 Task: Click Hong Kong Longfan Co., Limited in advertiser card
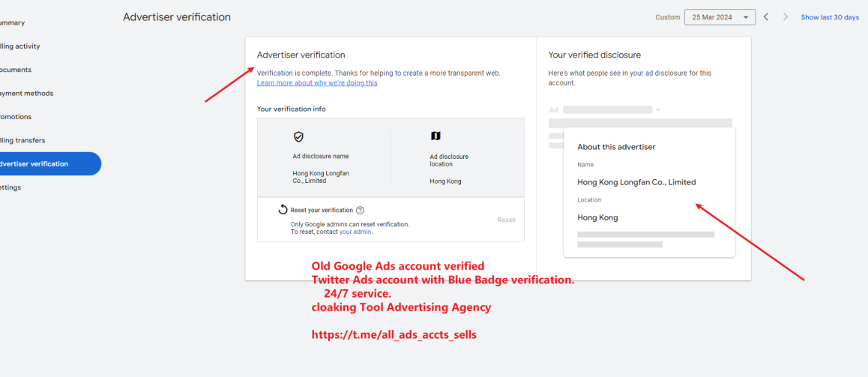(x=636, y=182)
